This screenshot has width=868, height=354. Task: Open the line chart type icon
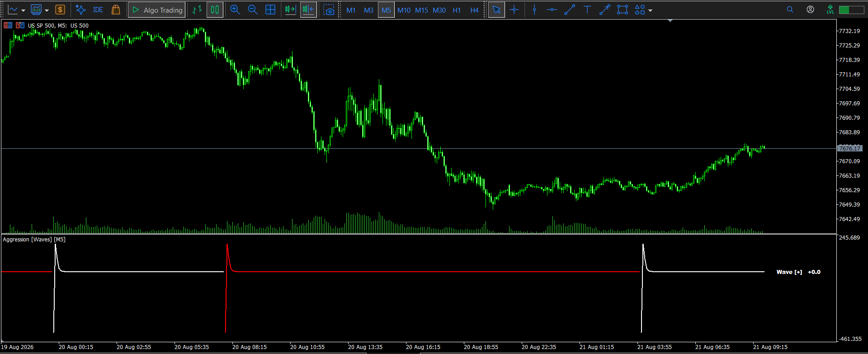13,10
